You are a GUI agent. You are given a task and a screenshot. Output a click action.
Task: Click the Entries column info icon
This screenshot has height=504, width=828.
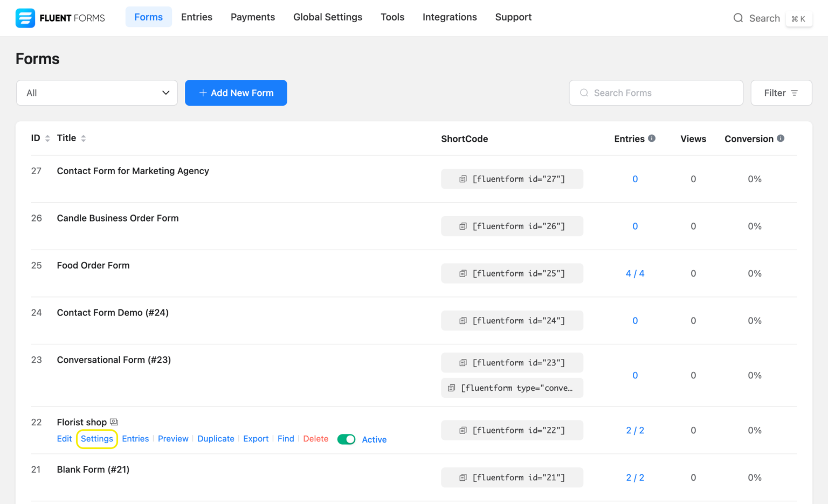[x=652, y=138]
